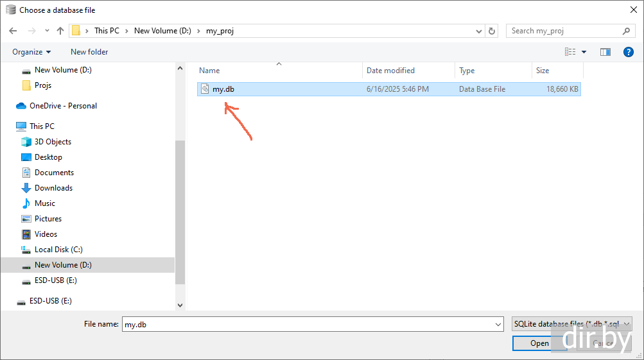This screenshot has width=644, height=360.
Task: Go back with the left arrow button
Action: click(13, 31)
